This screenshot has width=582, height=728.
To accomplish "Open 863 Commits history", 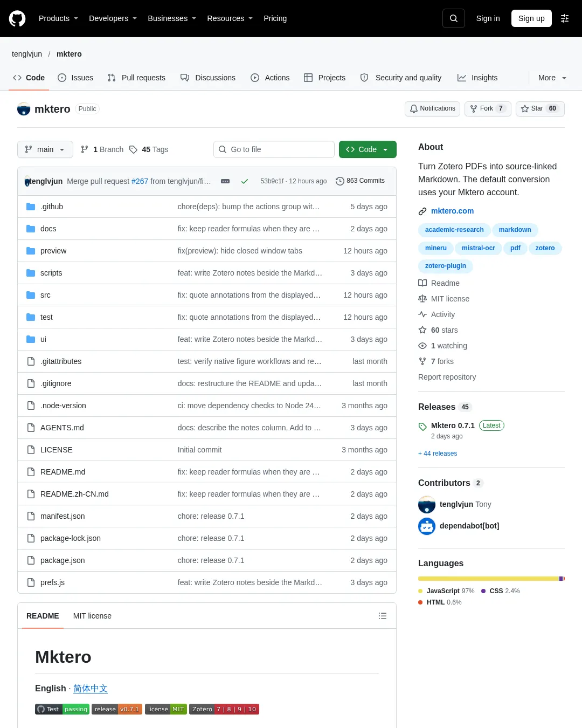I will pyautogui.click(x=360, y=181).
